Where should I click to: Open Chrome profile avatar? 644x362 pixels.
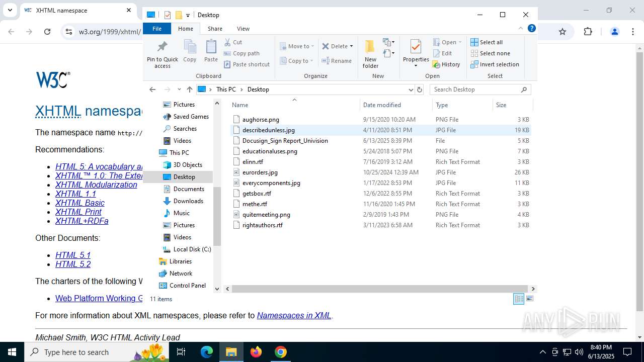pyautogui.click(x=614, y=32)
